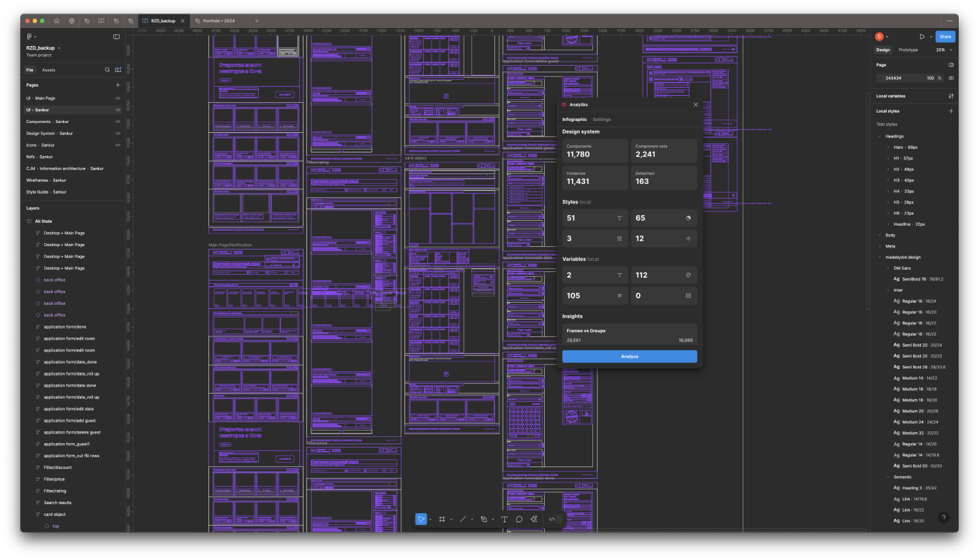Add a new local style with the plus icon

pyautogui.click(x=951, y=110)
